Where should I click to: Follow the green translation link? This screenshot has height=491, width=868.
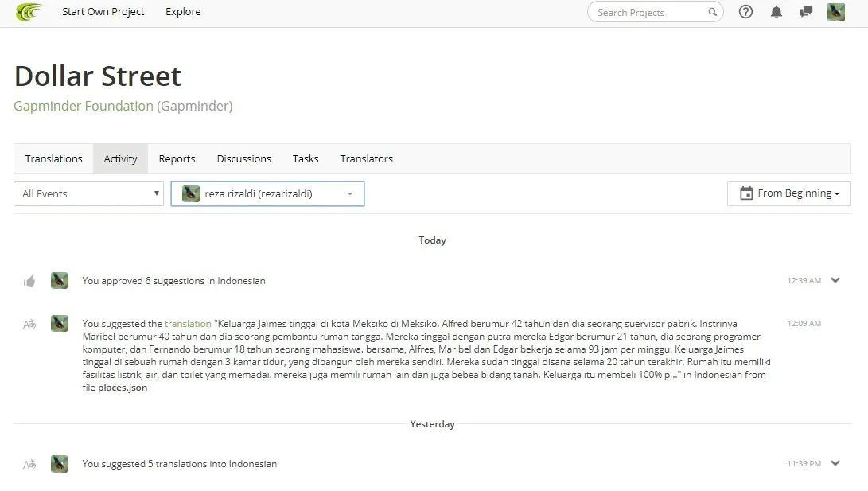point(188,324)
